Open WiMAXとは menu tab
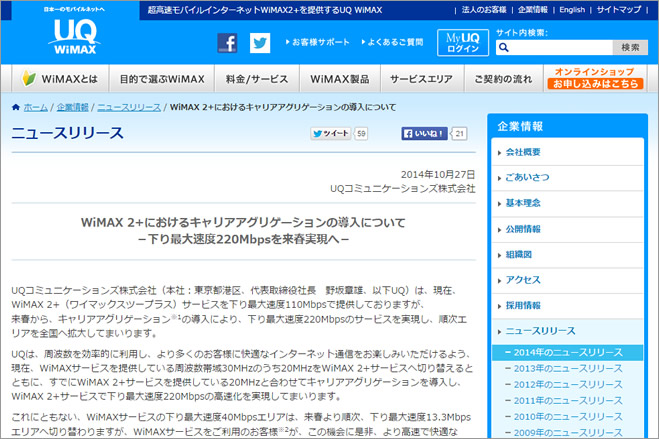 (60, 79)
